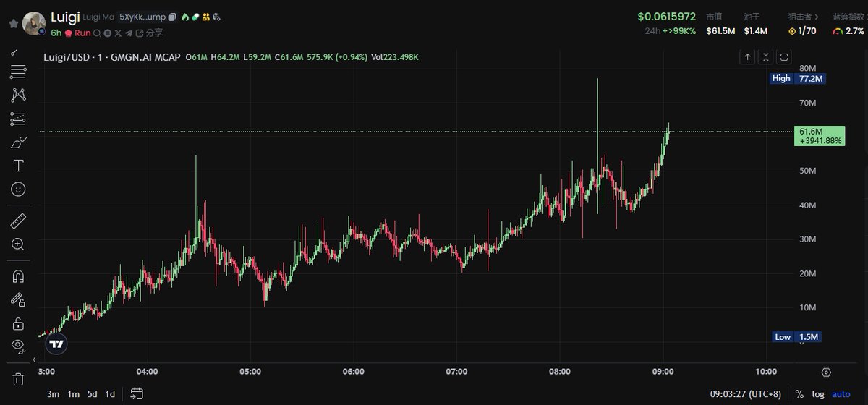868x405 pixels.
Task: Collapse the drawing toolbar with left chevron
Action: [33, 359]
